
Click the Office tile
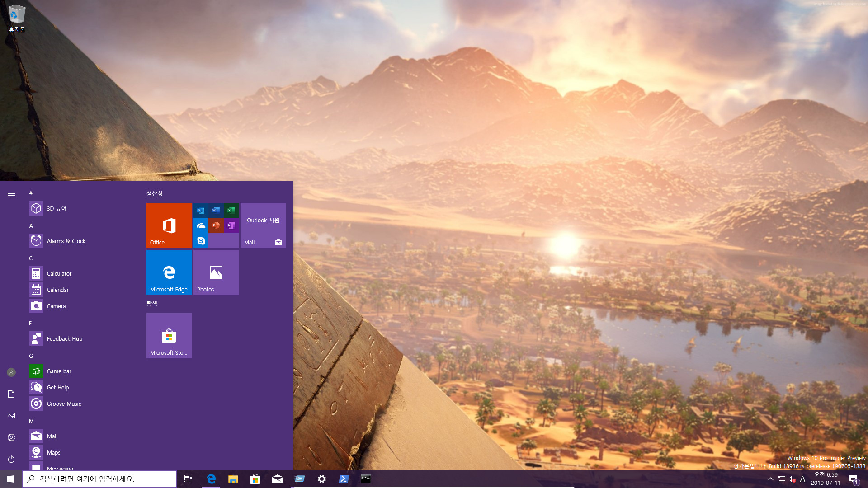[x=169, y=225]
